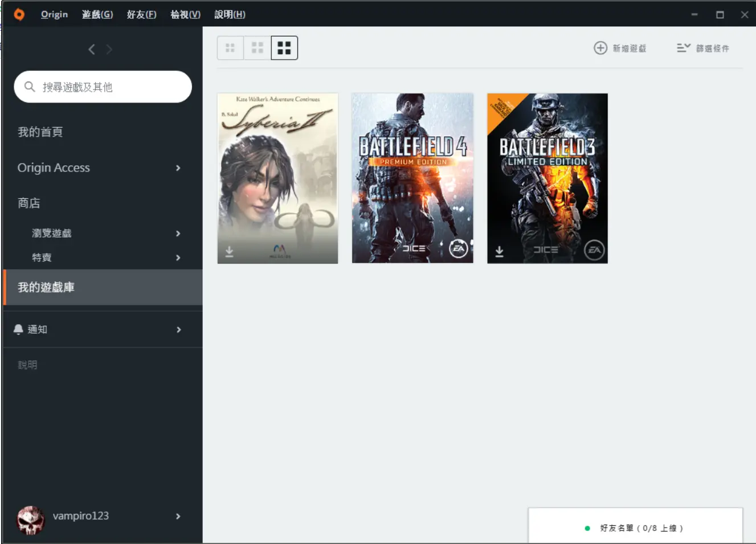Open the Battlefield 3 Limited Edition tile

[x=547, y=178]
